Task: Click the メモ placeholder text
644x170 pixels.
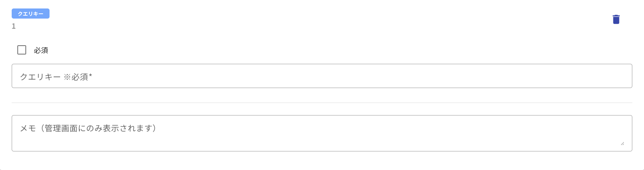Action: tap(89, 128)
